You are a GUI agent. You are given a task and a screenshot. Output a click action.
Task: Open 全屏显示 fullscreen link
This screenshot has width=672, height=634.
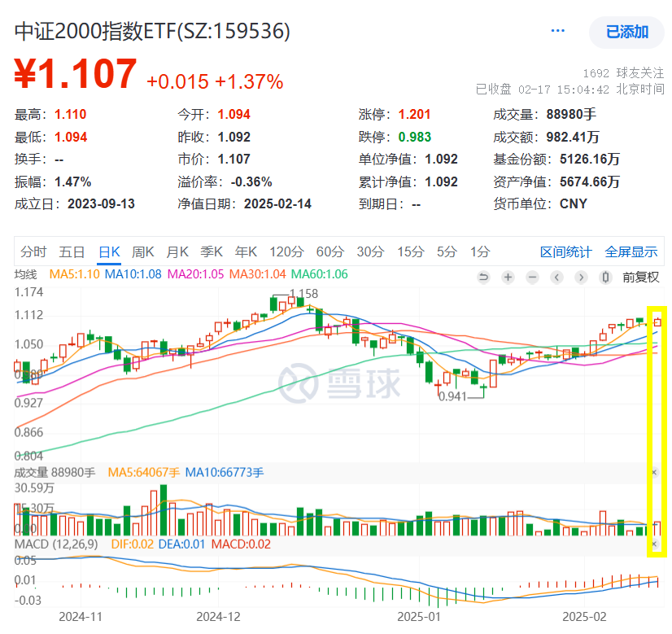pos(631,251)
